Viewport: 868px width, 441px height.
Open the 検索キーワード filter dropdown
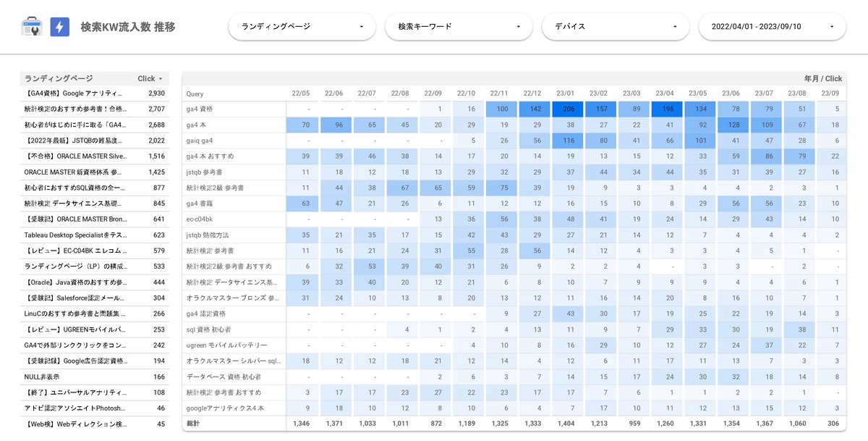coord(459,27)
